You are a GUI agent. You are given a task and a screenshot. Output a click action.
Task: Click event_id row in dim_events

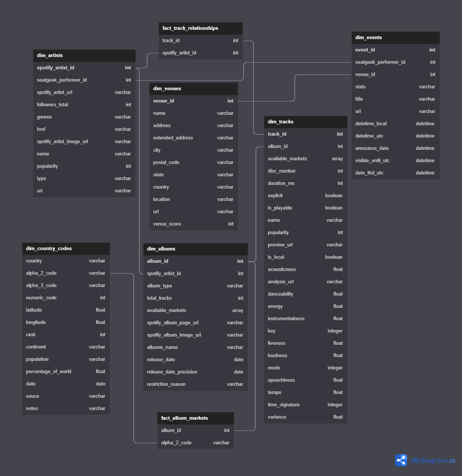(396, 50)
